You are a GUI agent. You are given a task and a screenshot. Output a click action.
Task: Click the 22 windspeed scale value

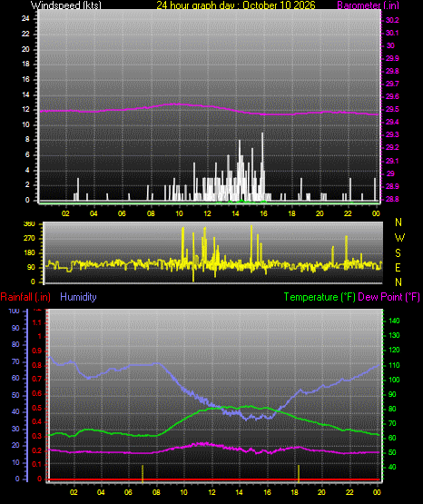coord(25,34)
